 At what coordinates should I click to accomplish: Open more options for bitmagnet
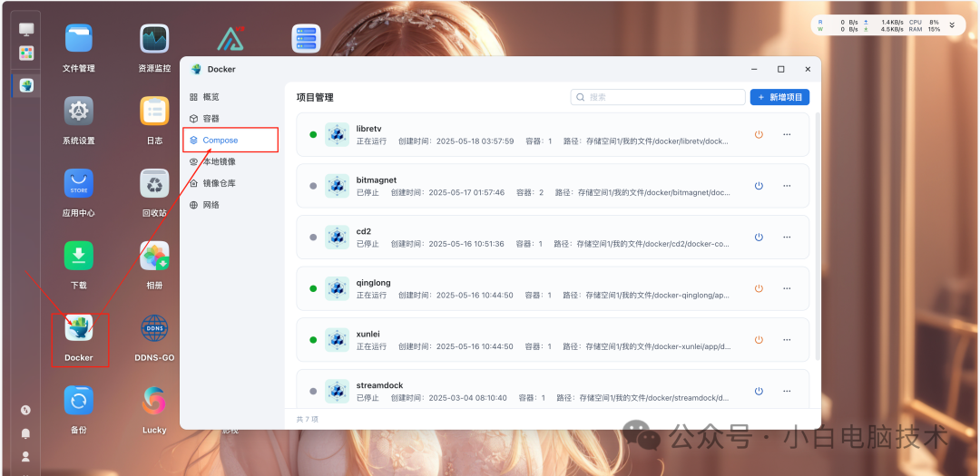pyautogui.click(x=787, y=186)
